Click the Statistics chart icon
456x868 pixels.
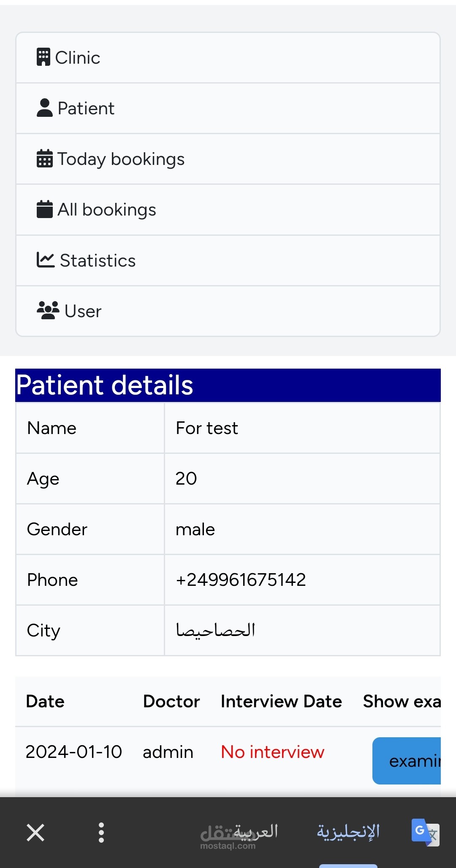point(45,260)
